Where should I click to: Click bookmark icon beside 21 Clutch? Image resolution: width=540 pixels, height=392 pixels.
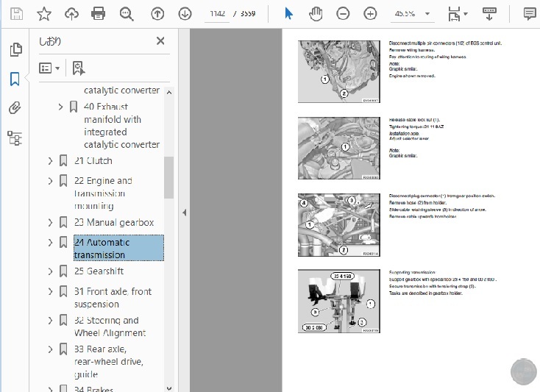click(63, 161)
